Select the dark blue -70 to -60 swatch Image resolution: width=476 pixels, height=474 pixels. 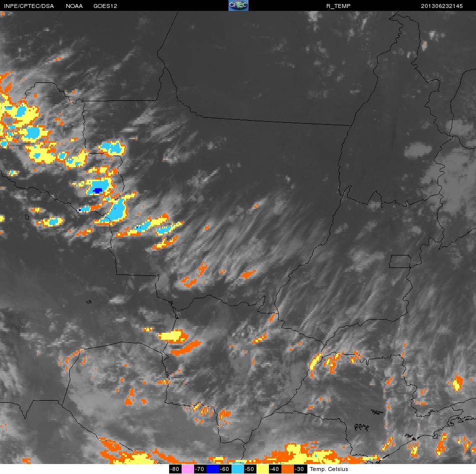(x=213, y=469)
